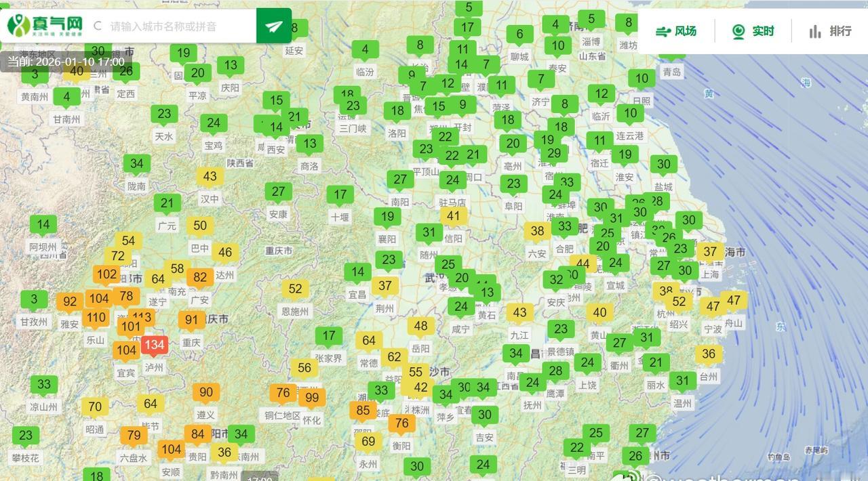Select the 91 marker above 重庆
Image resolution: width=868 pixels, height=481 pixels.
coord(191,321)
